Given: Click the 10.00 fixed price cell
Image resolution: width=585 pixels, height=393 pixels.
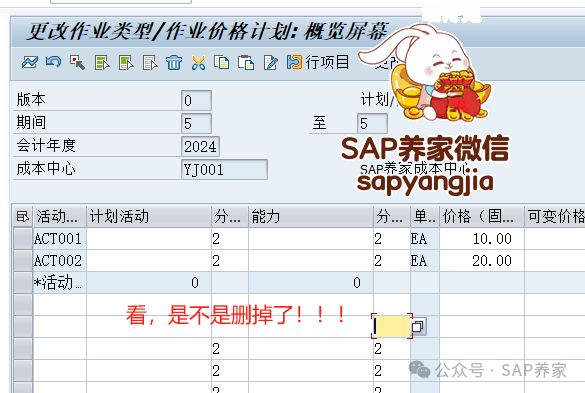Looking at the screenshot, I should coord(482,238).
